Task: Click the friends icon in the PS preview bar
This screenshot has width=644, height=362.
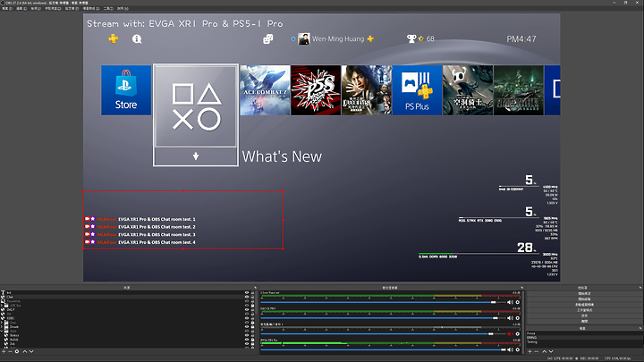Action: pos(267,38)
